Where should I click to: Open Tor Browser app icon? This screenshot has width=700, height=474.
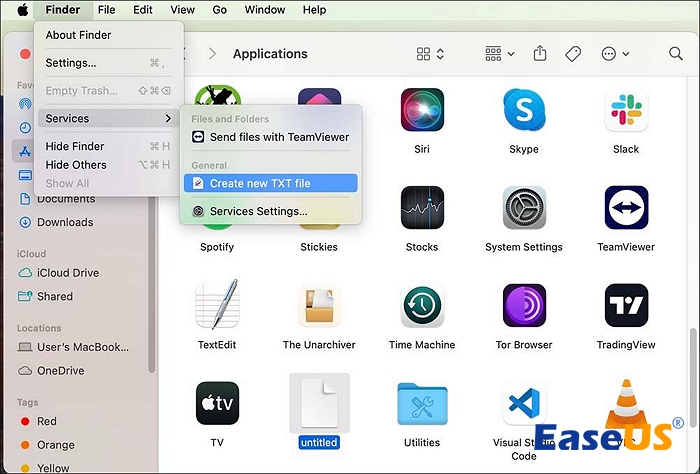(x=523, y=306)
